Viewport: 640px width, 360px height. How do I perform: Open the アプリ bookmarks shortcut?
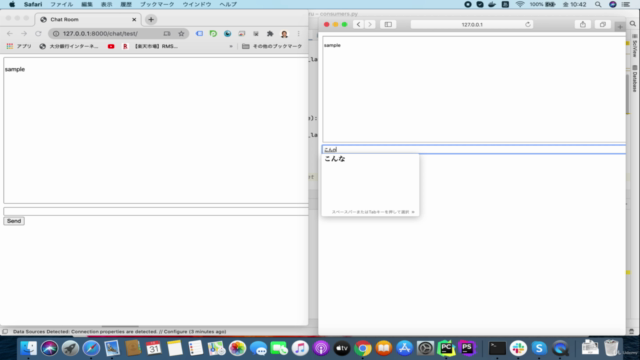click(19, 46)
